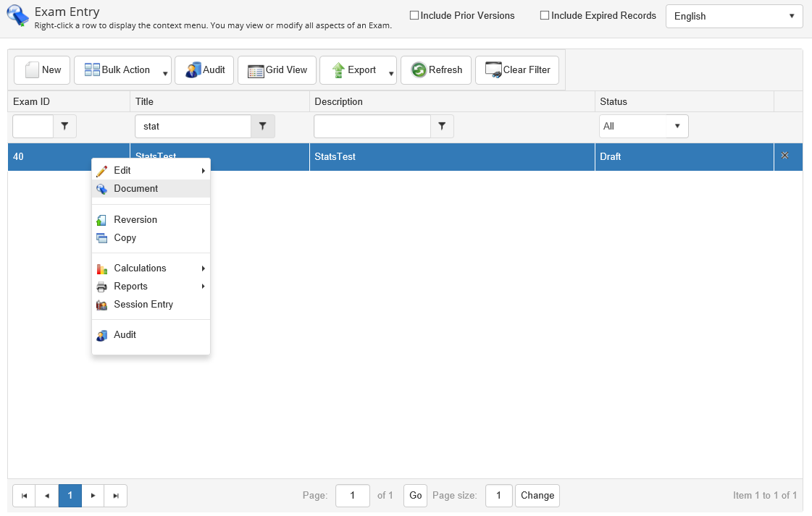Click the New exam toolbar button

[43, 70]
